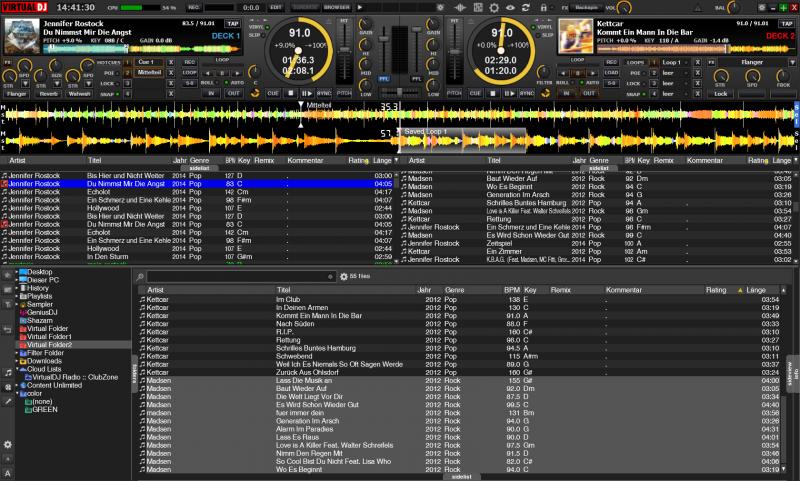This screenshot has height=481, width=800.
Task: Collapse the color folder tree node
Action: pyautogui.click(x=17, y=394)
